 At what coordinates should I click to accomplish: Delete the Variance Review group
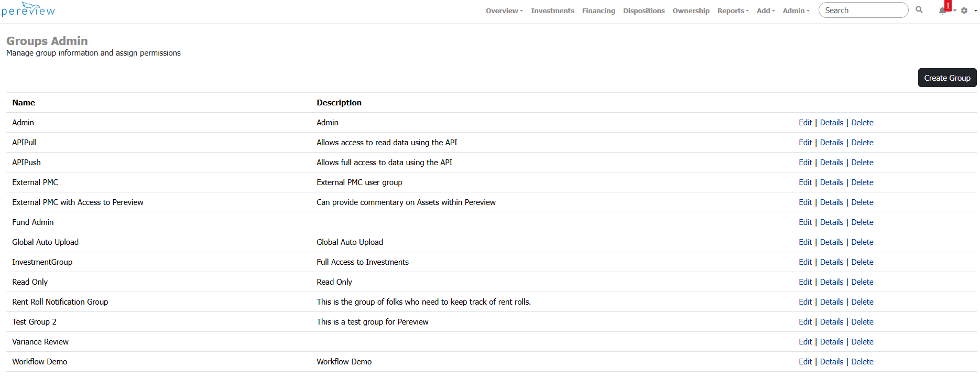pyautogui.click(x=862, y=342)
